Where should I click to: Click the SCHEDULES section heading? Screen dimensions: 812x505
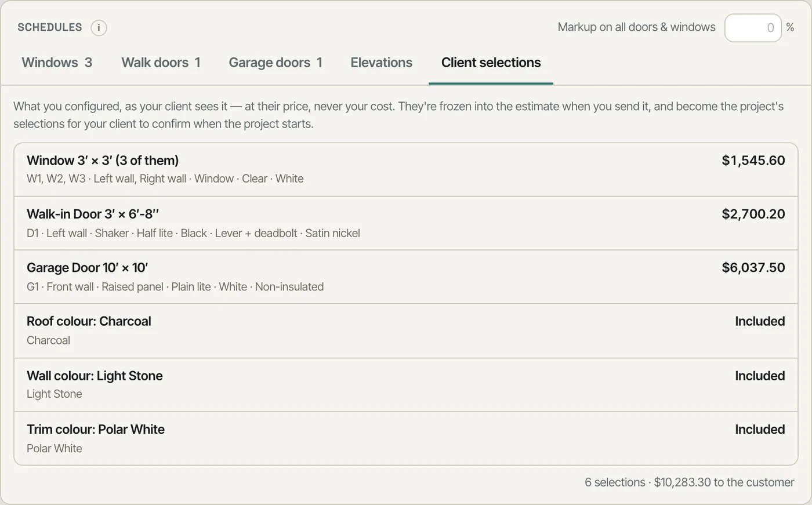pyautogui.click(x=50, y=27)
